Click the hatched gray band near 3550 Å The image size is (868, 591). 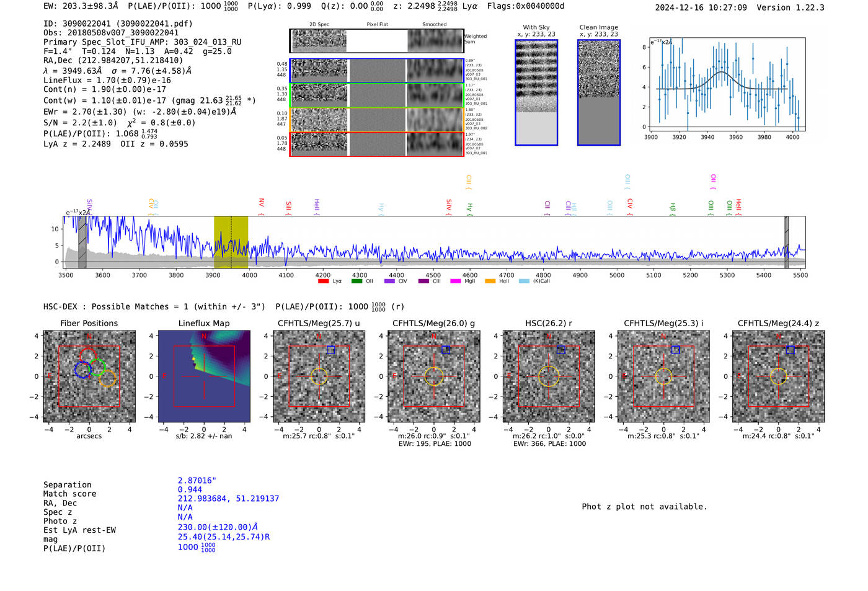pos(82,242)
